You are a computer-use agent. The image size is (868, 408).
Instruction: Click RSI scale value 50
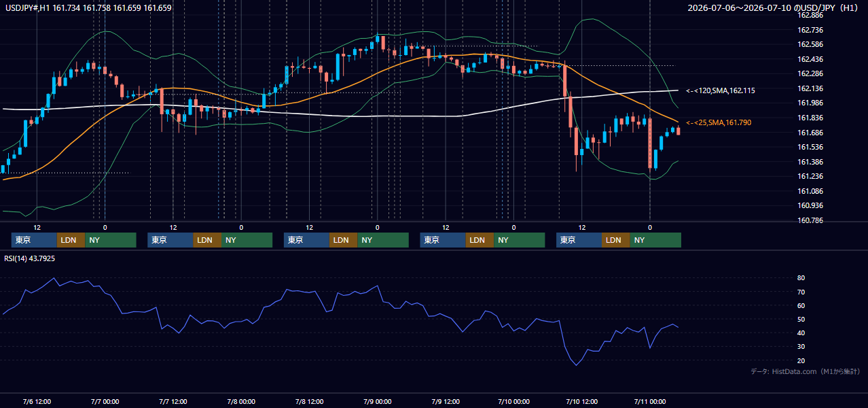(x=801, y=319)
